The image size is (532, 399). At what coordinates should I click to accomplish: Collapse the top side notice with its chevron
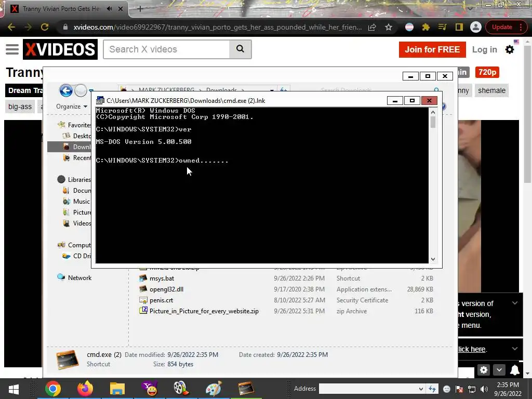[x=515, y=303]
